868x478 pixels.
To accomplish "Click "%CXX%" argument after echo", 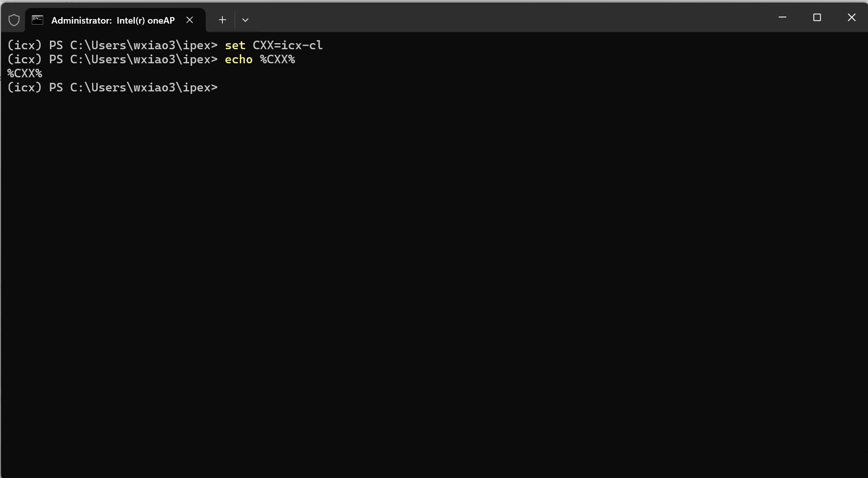I will pos(277,59).
